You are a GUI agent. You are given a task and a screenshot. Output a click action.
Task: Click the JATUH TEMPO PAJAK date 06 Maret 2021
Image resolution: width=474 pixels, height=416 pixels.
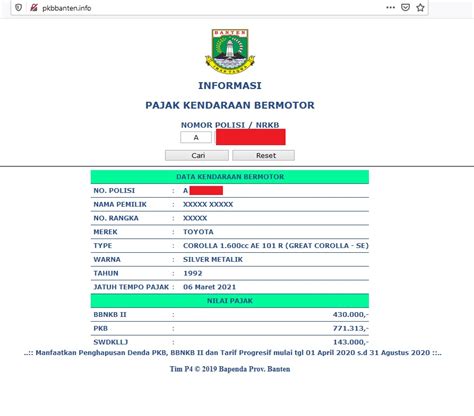[209, 287]
